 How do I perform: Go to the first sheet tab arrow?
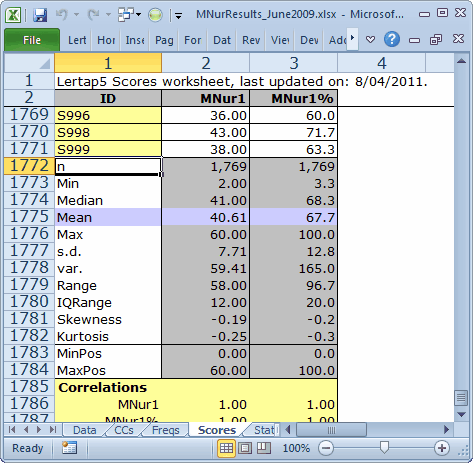click(x=12, y=430)
